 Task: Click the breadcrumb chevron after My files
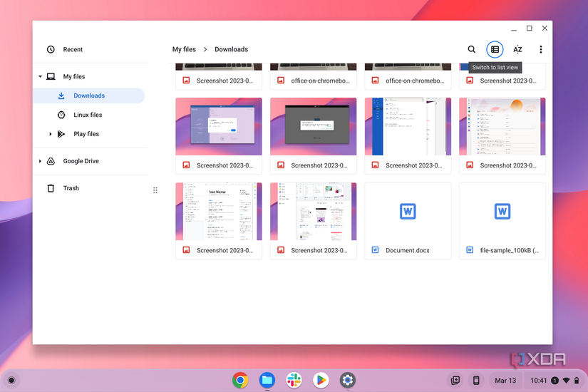[205, 49]
